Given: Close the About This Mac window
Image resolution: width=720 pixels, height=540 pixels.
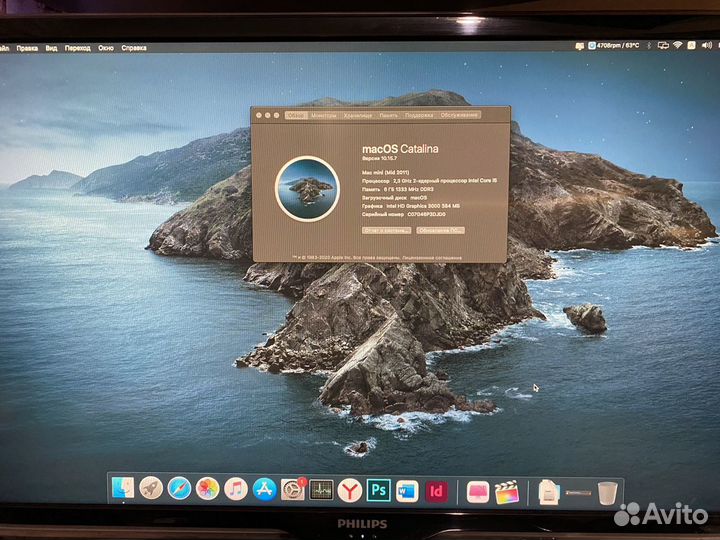Looking at the screenshot, I should pyautogui.click(x=259, y=115).
